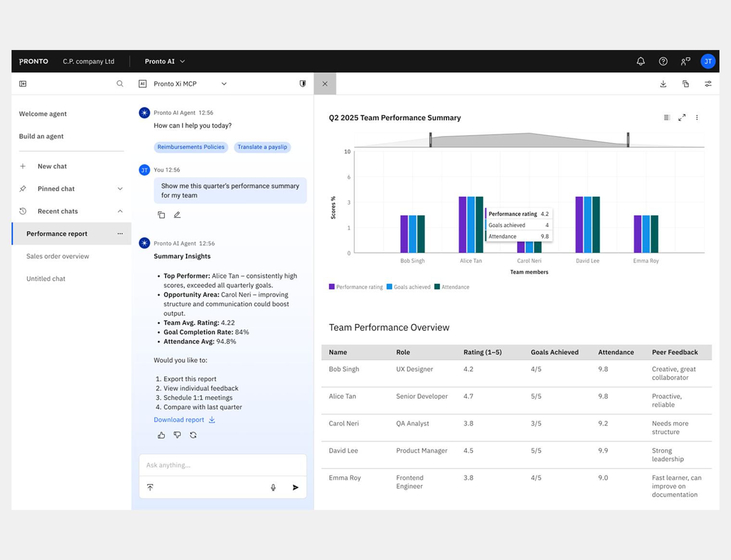Image resolution: width=731 pixels, height=560 pixels.
Task: Open the Pronto AI dropdown
Action: click(x=164, y=62)
